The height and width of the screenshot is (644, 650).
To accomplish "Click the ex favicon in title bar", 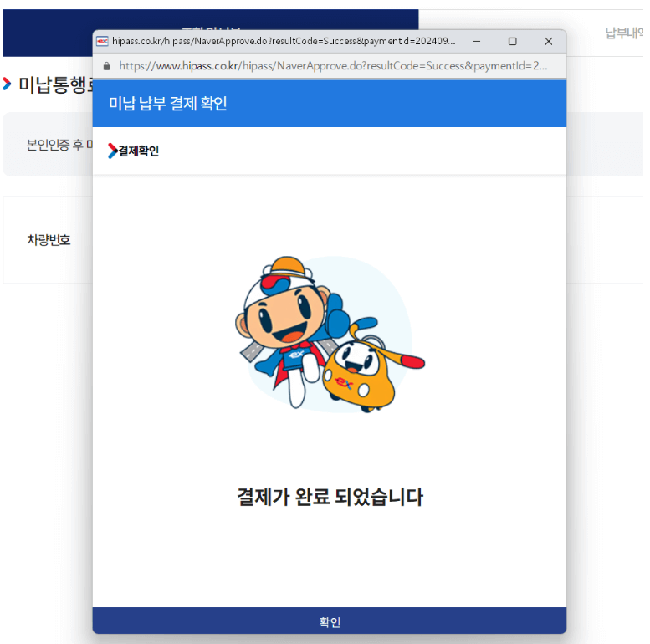I will click(102, 41).
